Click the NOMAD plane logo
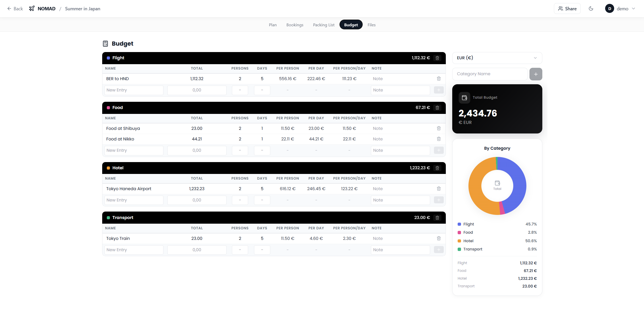 (x=32, y=9)
